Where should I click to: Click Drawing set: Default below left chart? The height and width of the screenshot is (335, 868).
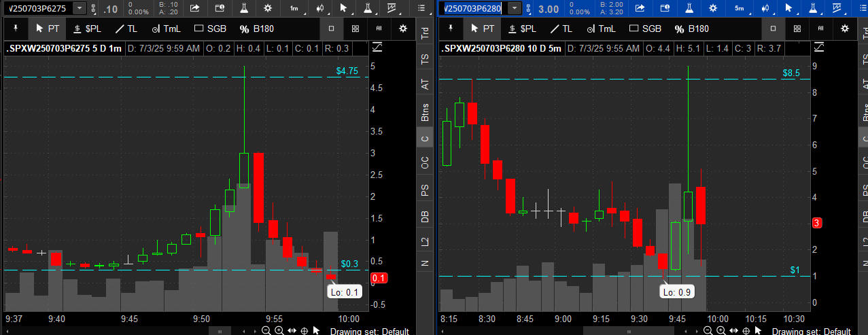tap(369, 331)
